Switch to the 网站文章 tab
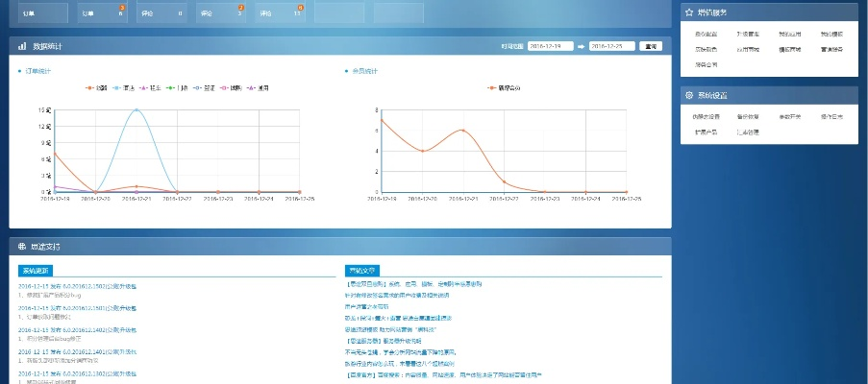Image resolution: width=868 pixels, height=384 pixels. (362, 271)
